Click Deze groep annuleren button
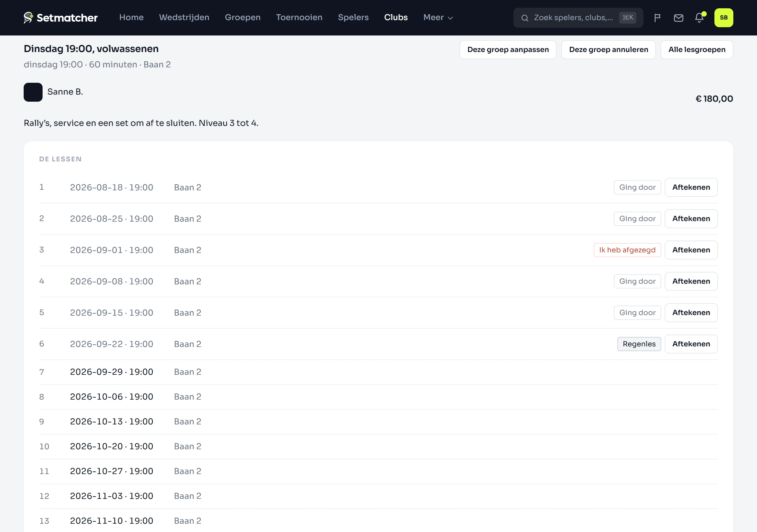The width and height of the screenshot is (757, 532). (608, 50)
